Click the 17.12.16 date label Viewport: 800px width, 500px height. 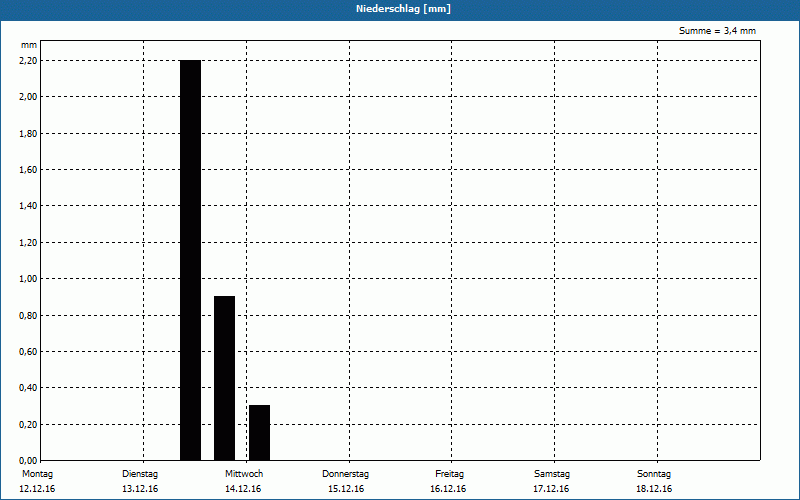(551, 489)
